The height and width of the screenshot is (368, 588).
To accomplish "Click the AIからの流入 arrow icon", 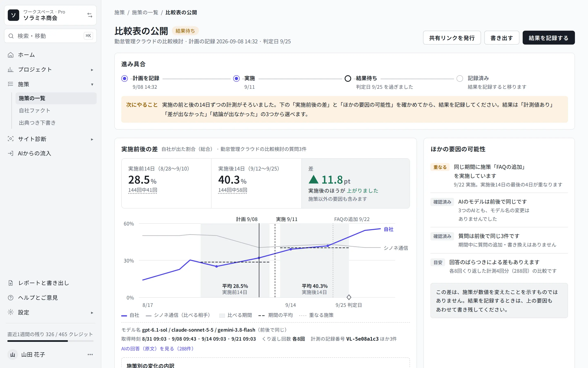I will [x=10, y=153].
